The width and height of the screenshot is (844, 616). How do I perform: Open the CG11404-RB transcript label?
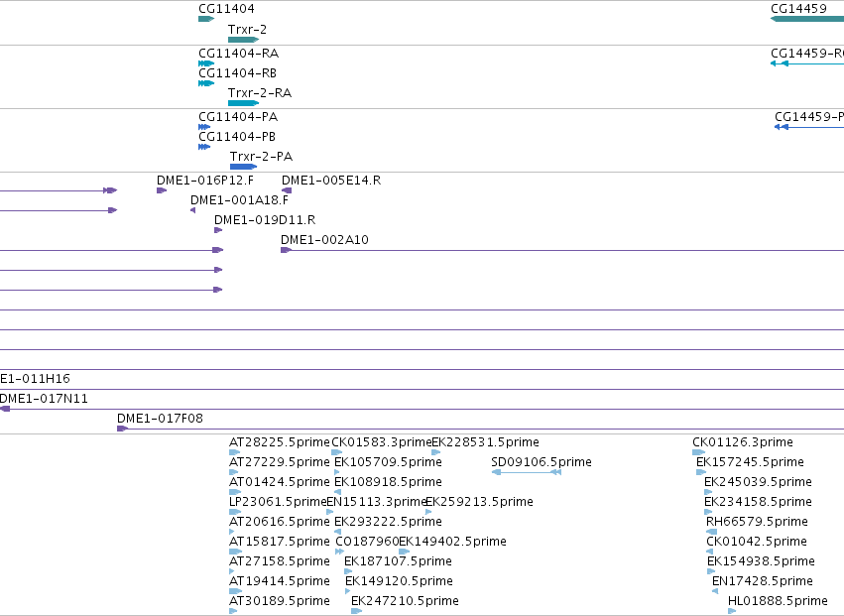[x=237, y=73]
